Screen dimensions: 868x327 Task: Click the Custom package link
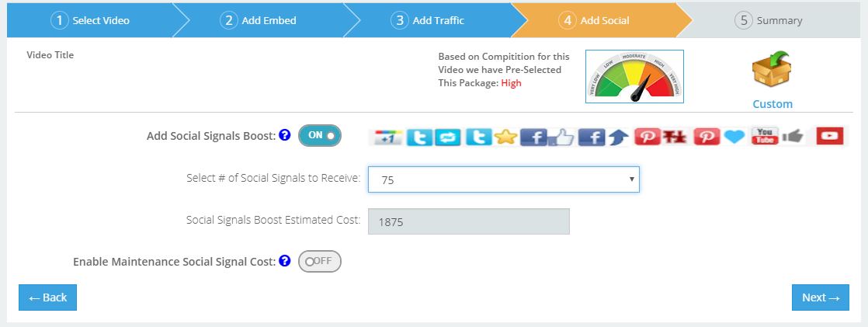pyautogui.click(x=773, y=104)
